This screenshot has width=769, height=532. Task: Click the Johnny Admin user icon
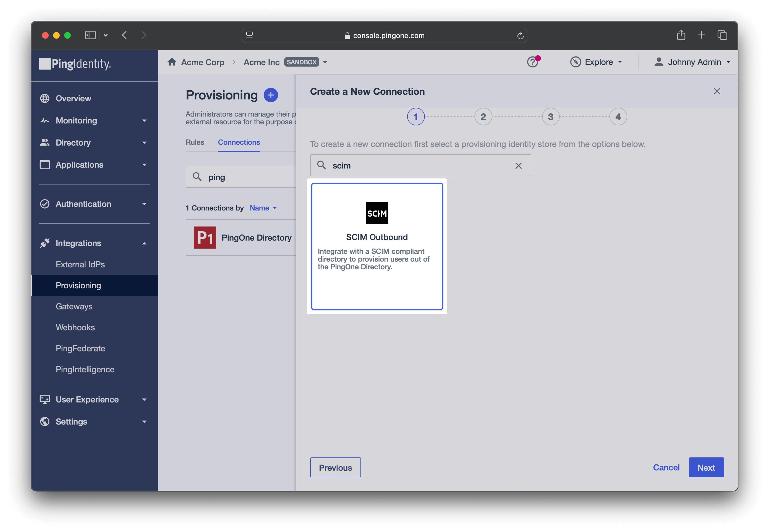click(x=659, y=62)
